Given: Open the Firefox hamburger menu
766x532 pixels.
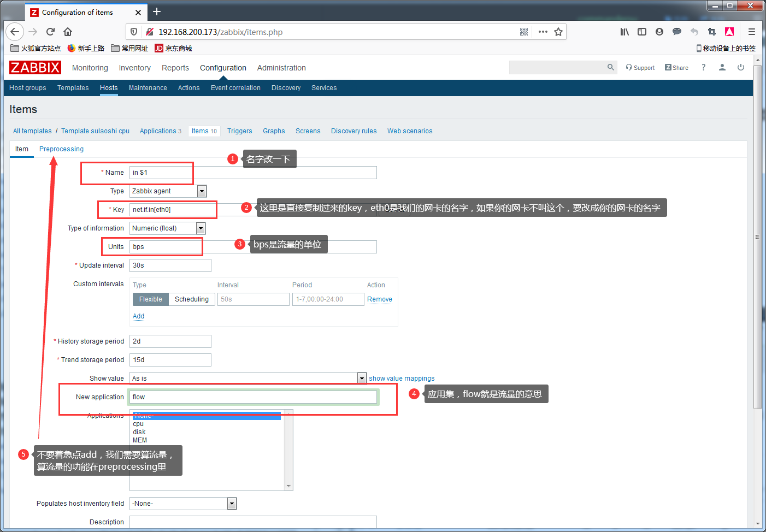Looking at the screenshot, I should coord(752,32).
